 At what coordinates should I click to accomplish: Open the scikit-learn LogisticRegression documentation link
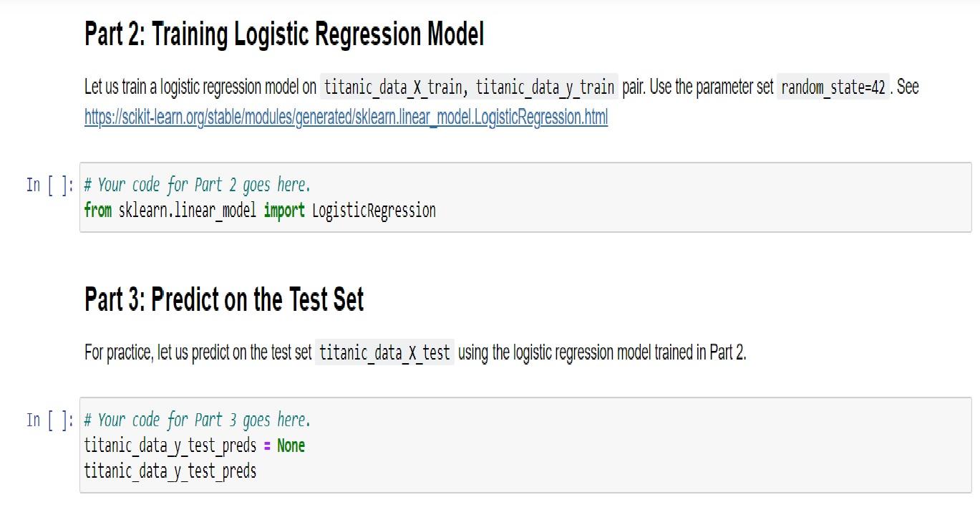[346, 117]
